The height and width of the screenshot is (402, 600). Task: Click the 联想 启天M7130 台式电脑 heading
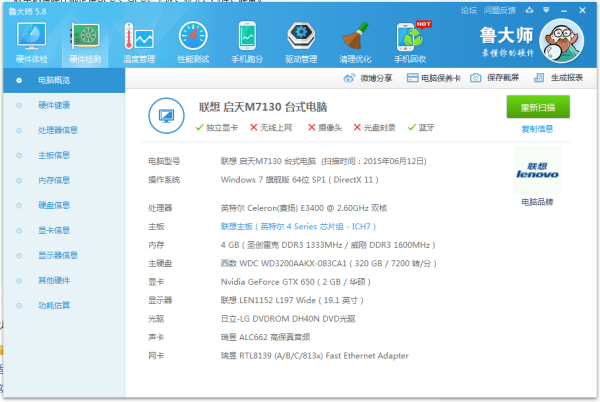point(263,107)
